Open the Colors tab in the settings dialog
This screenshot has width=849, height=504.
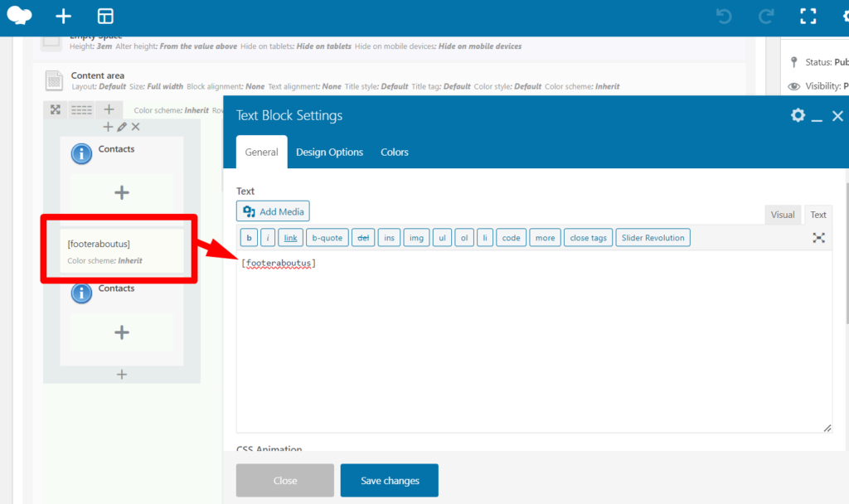pos(394,152)
